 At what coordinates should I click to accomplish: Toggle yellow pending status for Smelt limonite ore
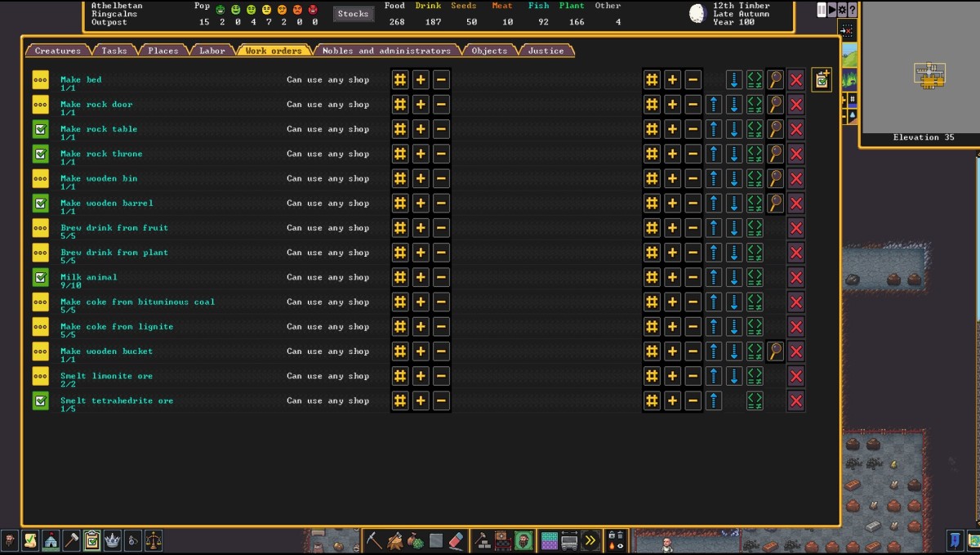pyautogui.click(x=41, y=376)
